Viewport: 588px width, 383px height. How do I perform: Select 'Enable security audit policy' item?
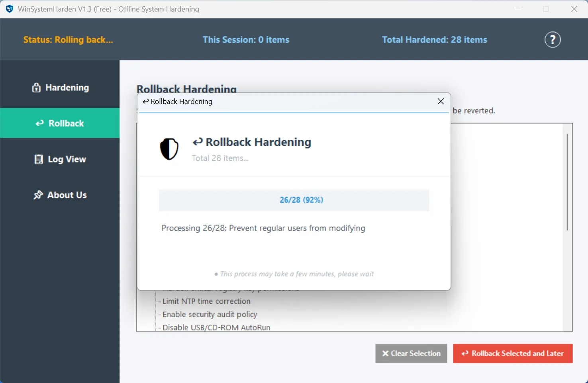210,315
